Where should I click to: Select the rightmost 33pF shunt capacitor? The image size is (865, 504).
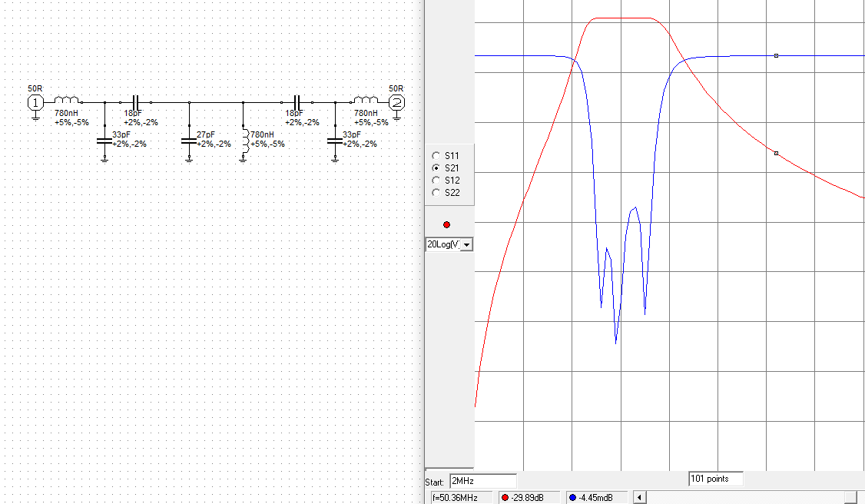click(x=335, y=141)
